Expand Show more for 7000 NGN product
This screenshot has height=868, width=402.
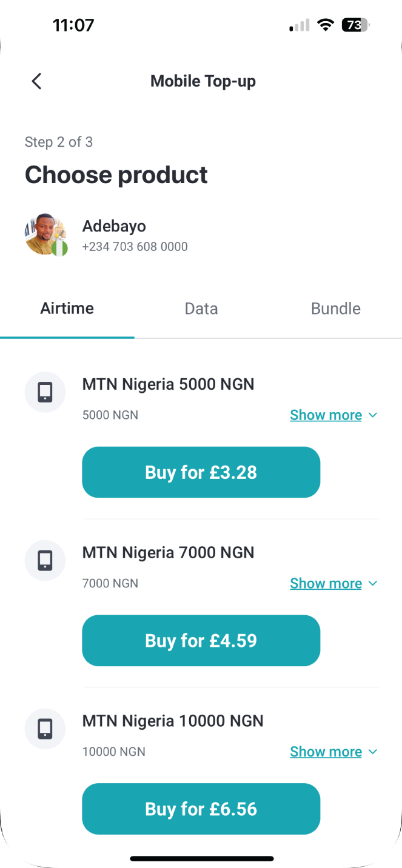[333, 584]
